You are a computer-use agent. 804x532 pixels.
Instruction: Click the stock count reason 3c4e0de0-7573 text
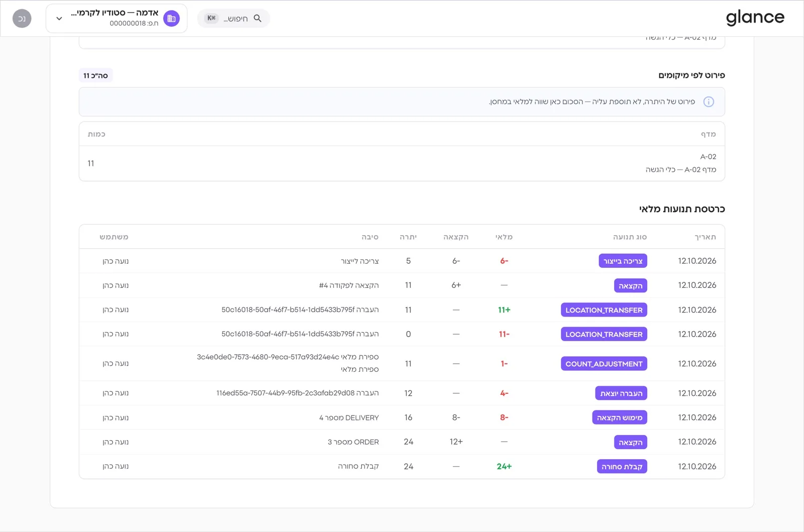click(x=288, y=357)
